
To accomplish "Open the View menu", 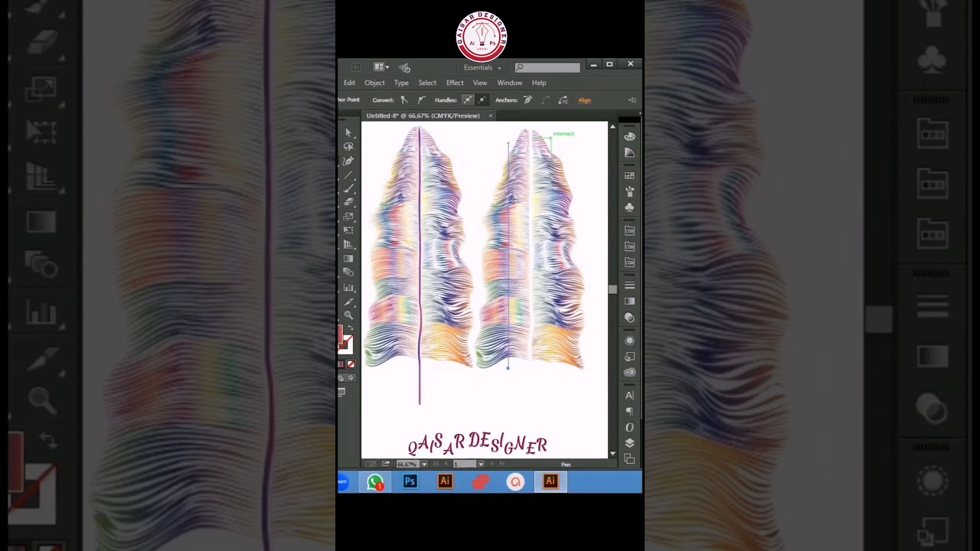I will click(480, 83).
